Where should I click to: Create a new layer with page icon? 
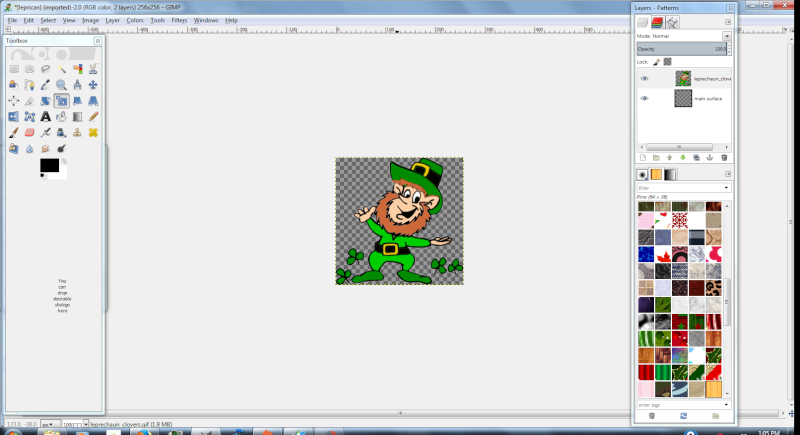point(643,158)
